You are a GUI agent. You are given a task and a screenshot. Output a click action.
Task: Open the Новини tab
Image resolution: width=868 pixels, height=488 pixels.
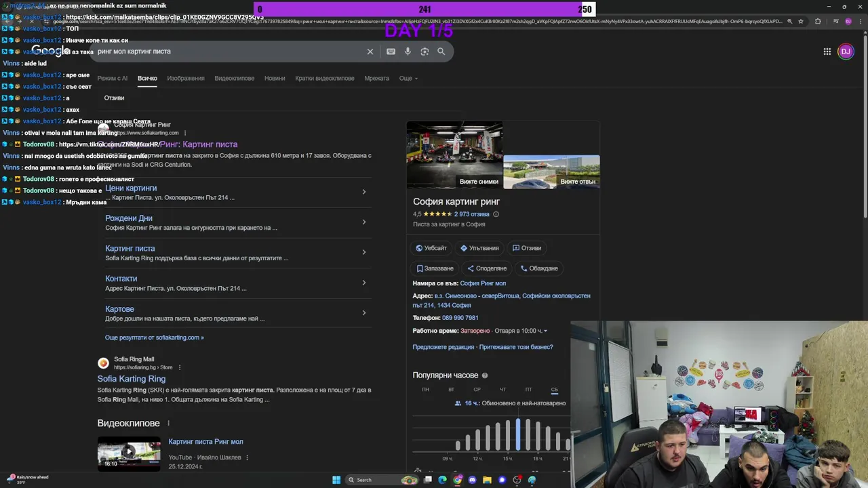(x=275, y=78)
